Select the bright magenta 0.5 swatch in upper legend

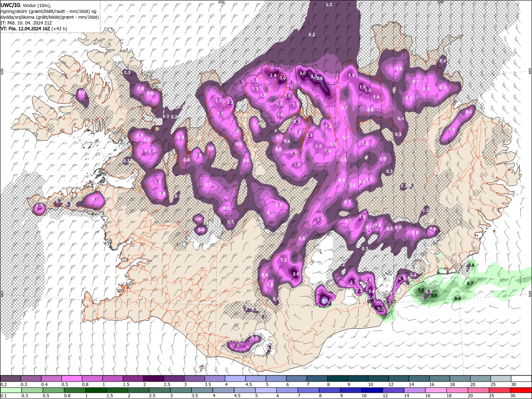coord(71,379)
